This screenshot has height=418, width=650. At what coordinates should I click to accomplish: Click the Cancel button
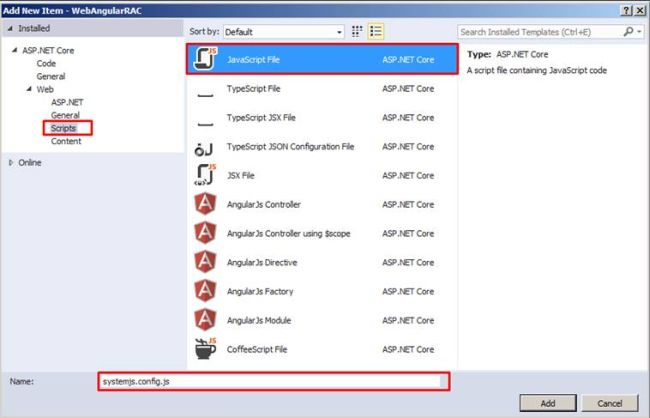(x=609, y=403)
